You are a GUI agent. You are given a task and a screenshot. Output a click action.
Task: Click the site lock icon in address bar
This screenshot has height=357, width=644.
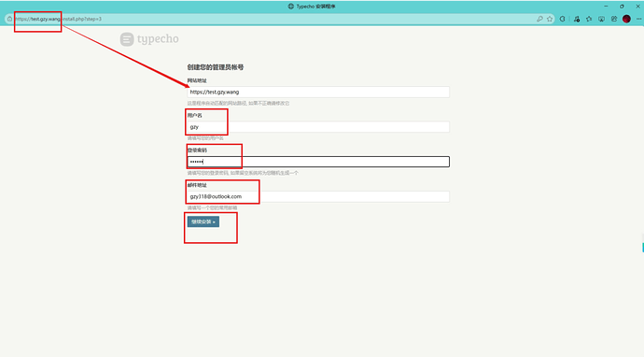click(10, 19)
